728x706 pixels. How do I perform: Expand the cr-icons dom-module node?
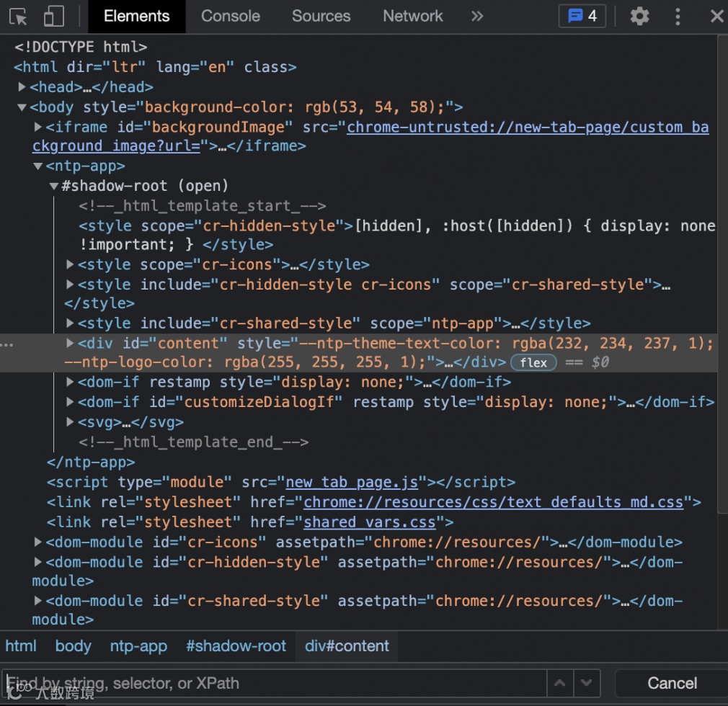pyautogui.click(x=38, y=542)
